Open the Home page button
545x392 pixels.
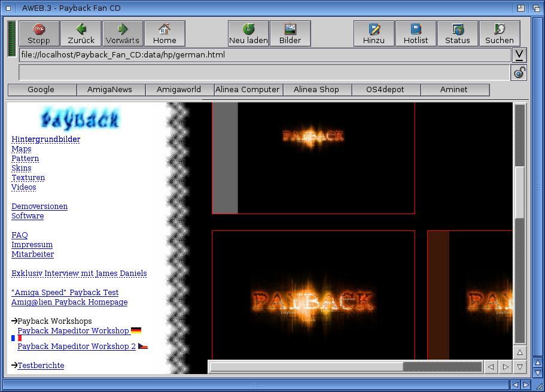tap(165, 34)
